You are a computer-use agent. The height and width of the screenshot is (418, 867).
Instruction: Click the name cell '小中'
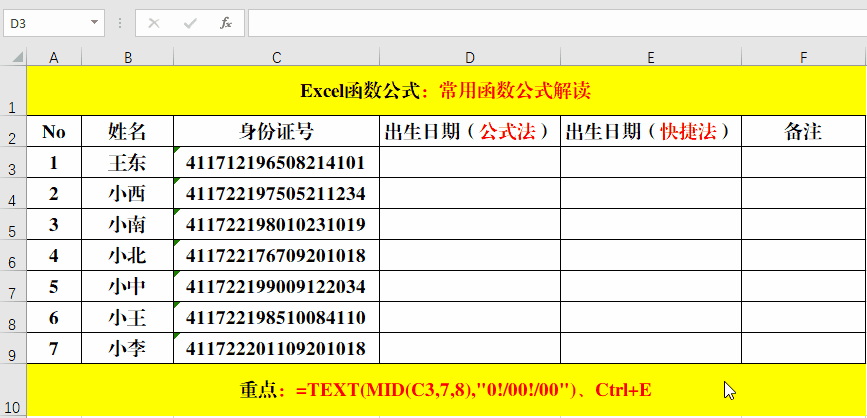click(x=128, y=286)
